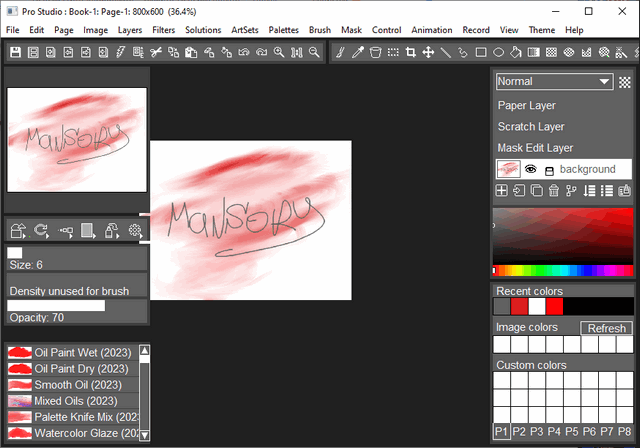The width and height of the screenshot is (640, 448).
Task: Delete layer using the trash icon
Action: [553, 191]
